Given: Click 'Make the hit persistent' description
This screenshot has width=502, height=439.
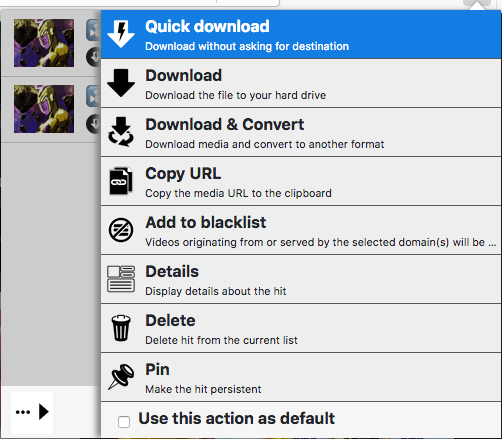Looking at the screenshot, I should [203, 389].
